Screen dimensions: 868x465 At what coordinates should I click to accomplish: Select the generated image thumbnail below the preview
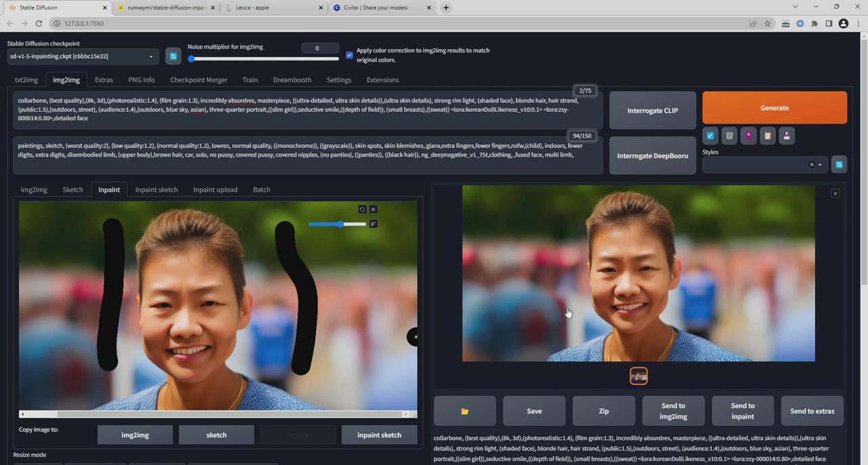638,376
